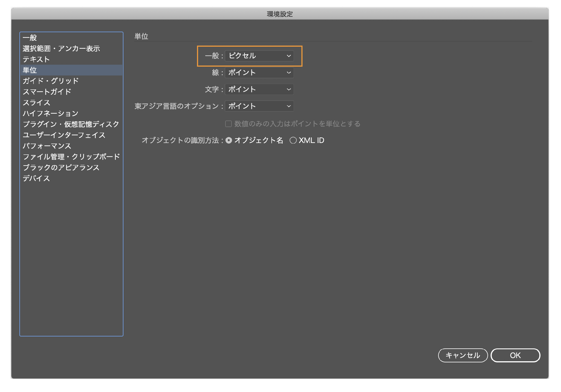Screen dimensions: 561x392
Task: Select 一般 in the category list
Action: [71, 38]
